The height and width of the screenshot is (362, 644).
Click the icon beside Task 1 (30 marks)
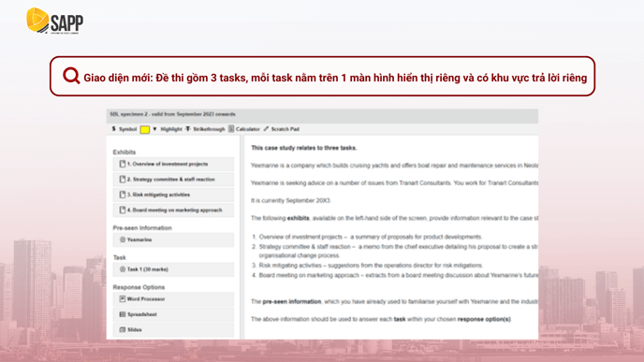tap(123, 269)
